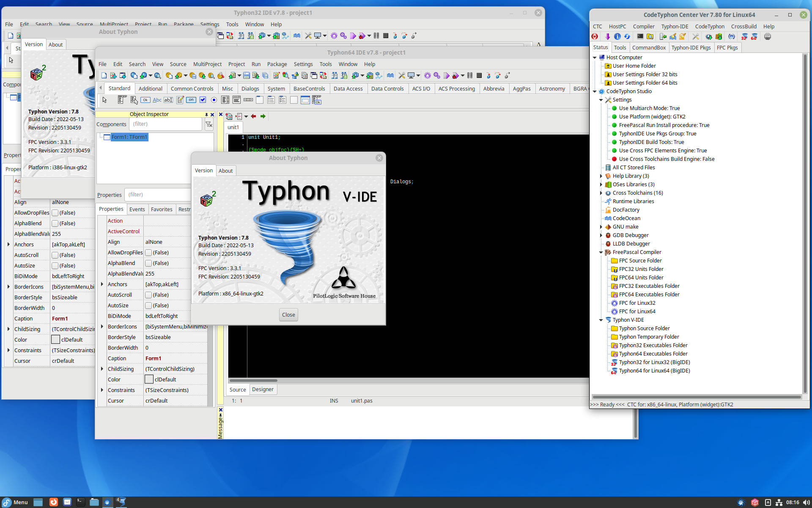Click the Stop icon in Typhon64 toolbar
Screen dimensions: 812x508
tap(479, 75)
